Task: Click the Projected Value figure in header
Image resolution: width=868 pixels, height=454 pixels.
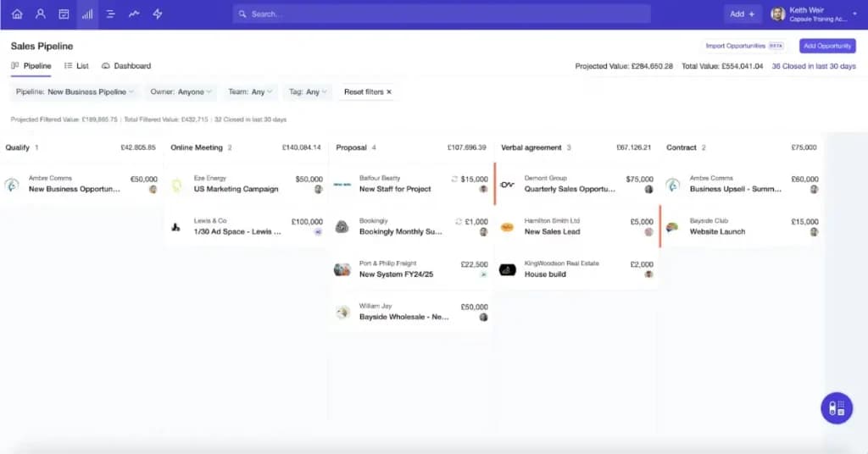Action: pos(624,66)
